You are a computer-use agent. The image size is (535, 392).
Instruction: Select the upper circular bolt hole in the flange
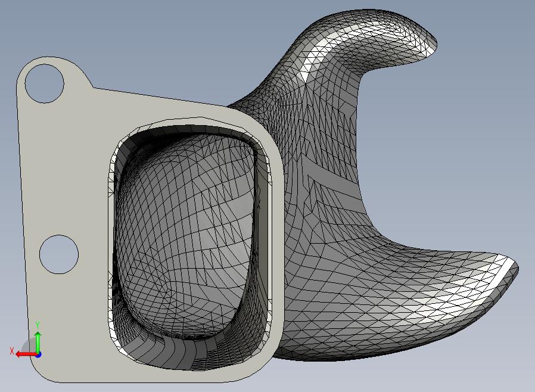pos(44,83)
